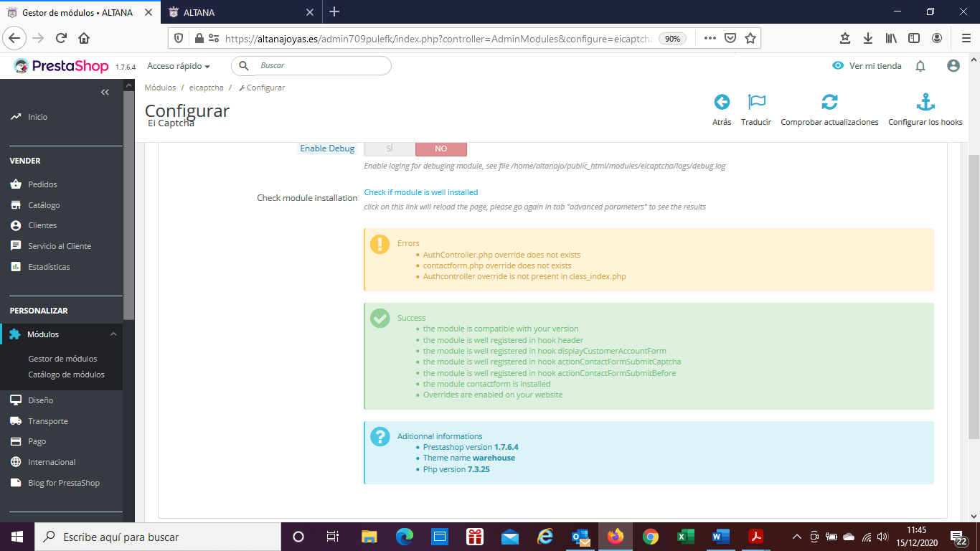Click the Windows taskbar search box
980x551 pixels.
pos(156,537)
